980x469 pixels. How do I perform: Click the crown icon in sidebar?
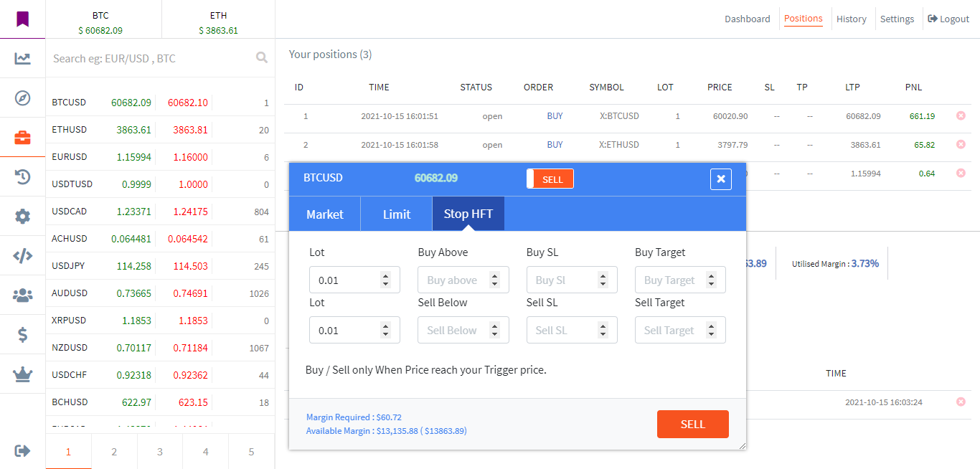pos(23,374)
